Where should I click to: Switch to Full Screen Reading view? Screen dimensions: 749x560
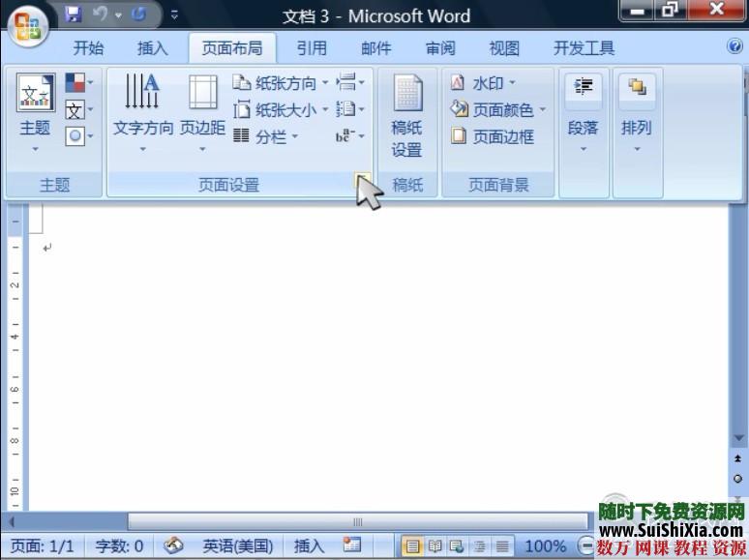[x=434, y=545]
